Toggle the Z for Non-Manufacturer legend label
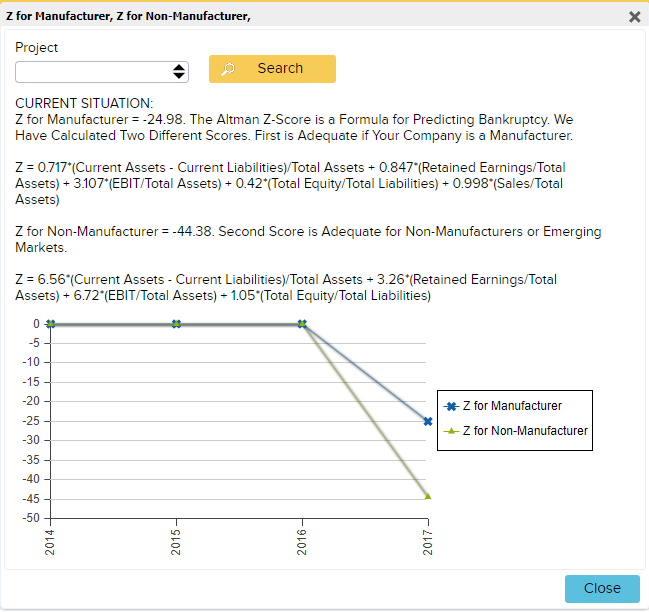The height and width of the screenshot is (612, 649). [524, 431]
